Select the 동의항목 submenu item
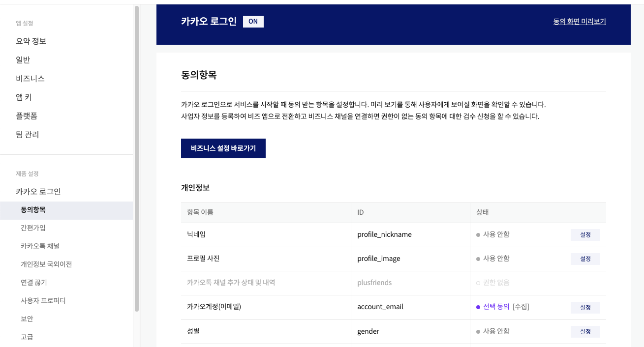Image resolution: width=644 pixels, height=347 pixels. pos(66,210)
